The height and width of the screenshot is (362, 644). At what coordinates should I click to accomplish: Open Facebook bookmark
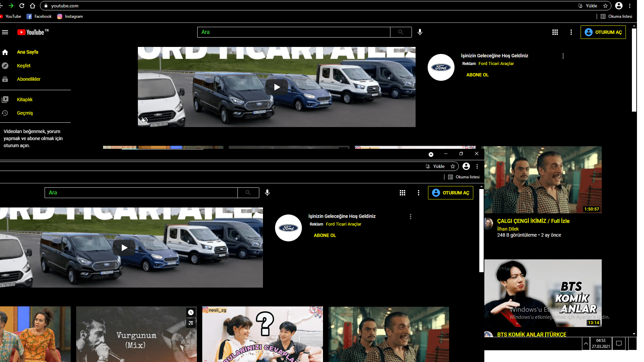coord(39,16)
